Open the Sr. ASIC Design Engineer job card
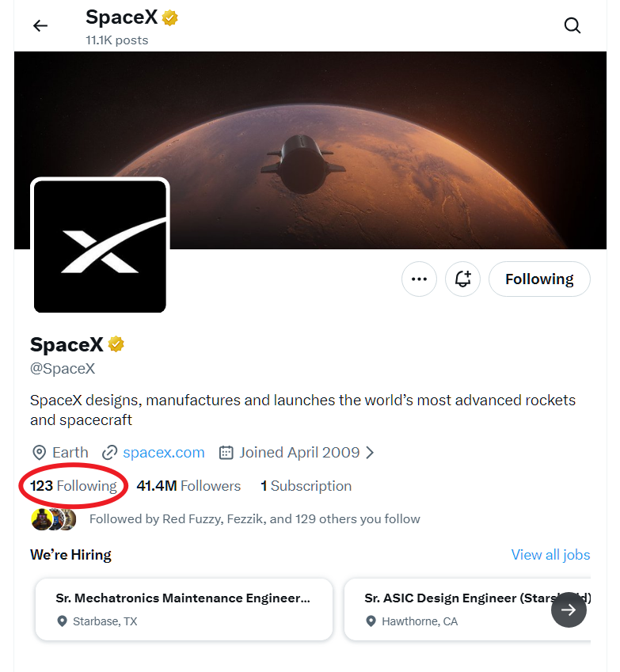The width and height of the screenshot is (620, 672). (x=451, y=609)
